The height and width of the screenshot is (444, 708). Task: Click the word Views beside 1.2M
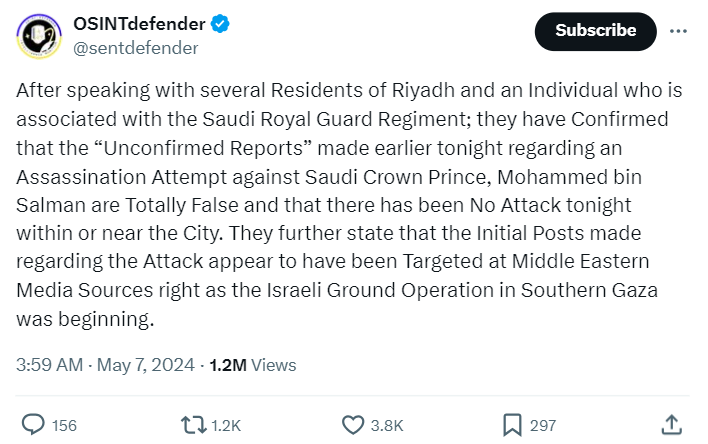click(x=273, y=365)
